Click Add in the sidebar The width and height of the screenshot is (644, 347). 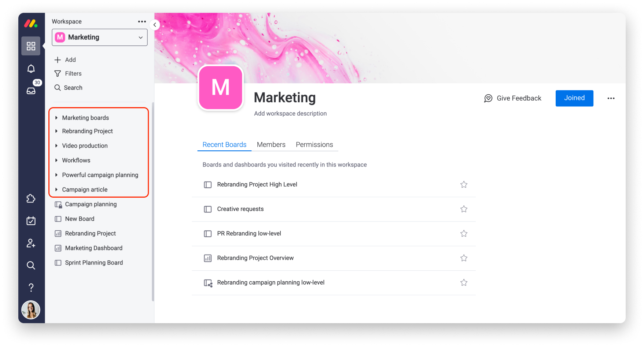pos(65,60)
